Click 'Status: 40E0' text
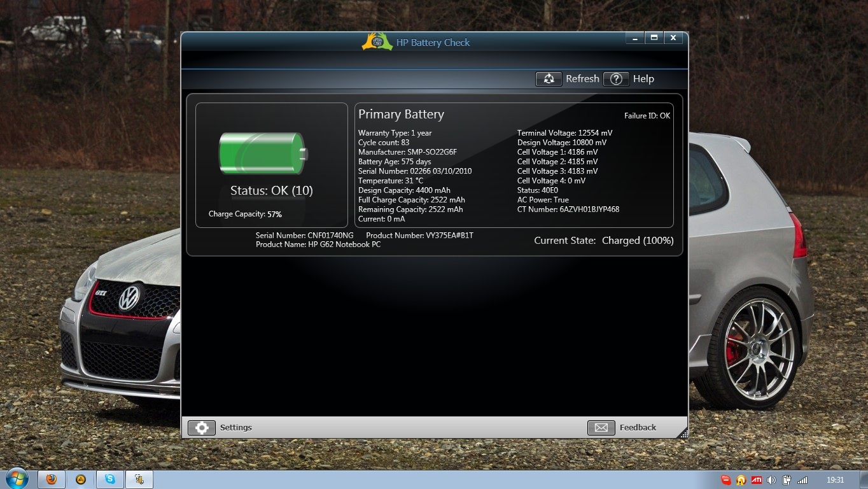This screenshot has width=868, height=489. coord(538,190)
